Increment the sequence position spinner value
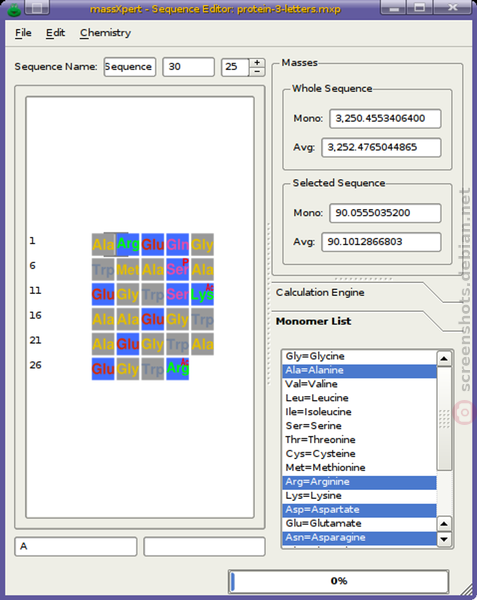 tap(257, 62)
